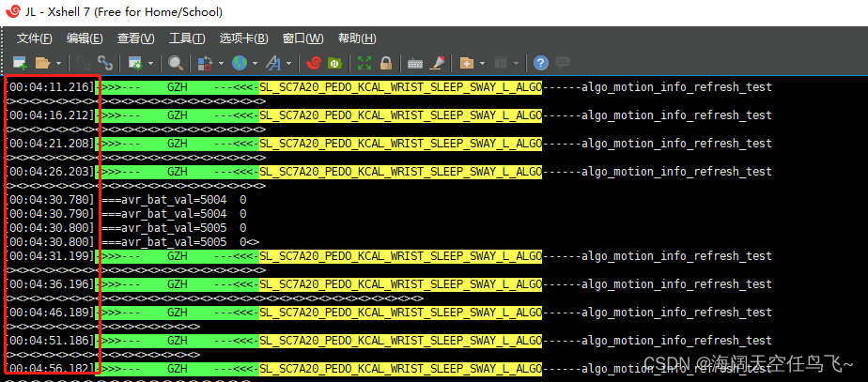
Task: Click log line at [00:04:30.800] ending 0<>
Action: tap(132, 242)
